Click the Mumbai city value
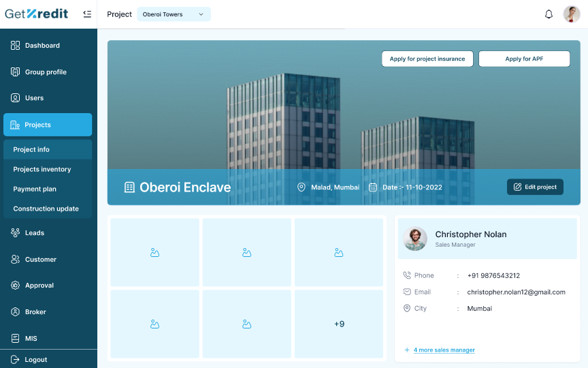 [479, 308]
